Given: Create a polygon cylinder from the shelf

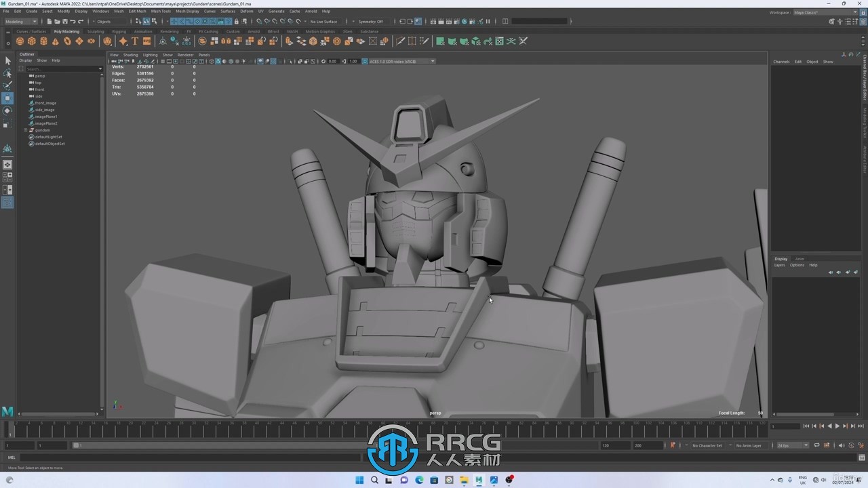Looking at the screenshot, I should click(43, 41).
